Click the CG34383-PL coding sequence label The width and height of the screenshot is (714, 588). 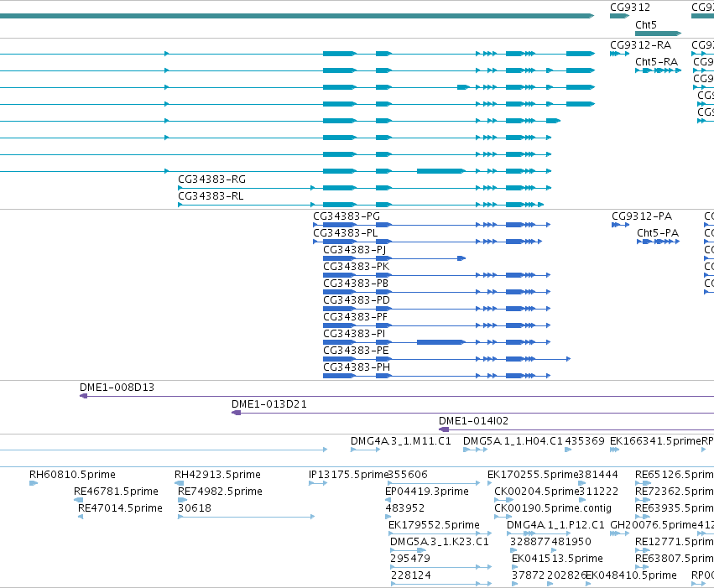tap(346, 233)
